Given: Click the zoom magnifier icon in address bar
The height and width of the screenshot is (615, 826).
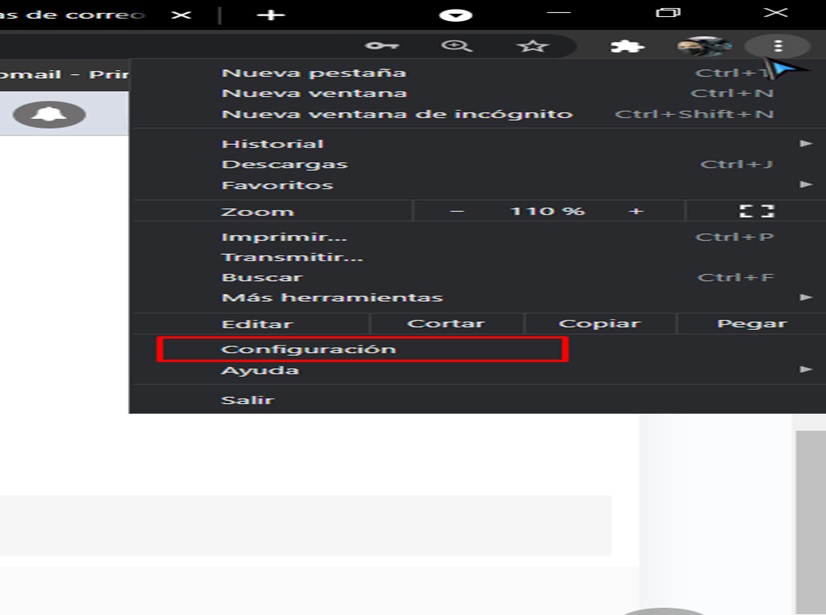Looking at the screenshot, I should click(456, 46).
